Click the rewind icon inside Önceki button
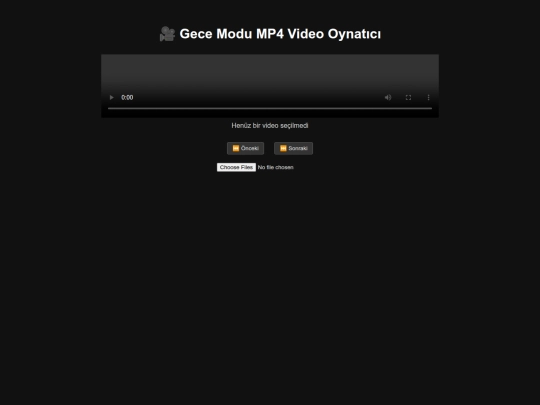The height and width of the screenshot is (405, 540). click(x=236, y=148)
